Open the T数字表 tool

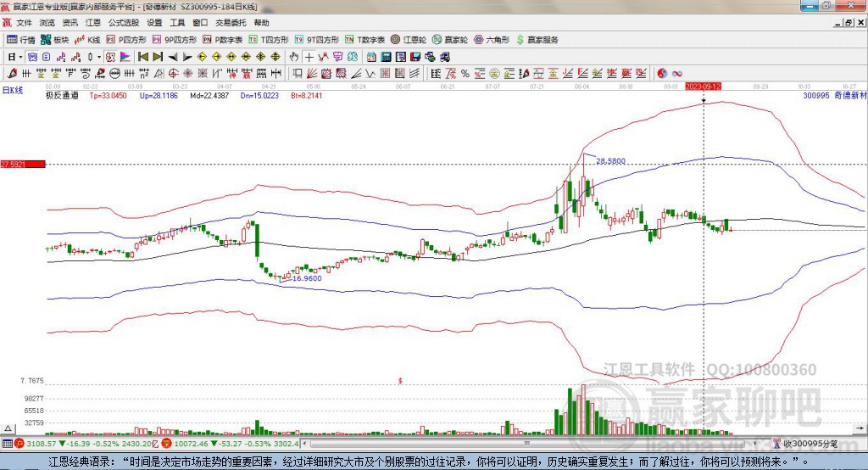click(x=364, y=40)
